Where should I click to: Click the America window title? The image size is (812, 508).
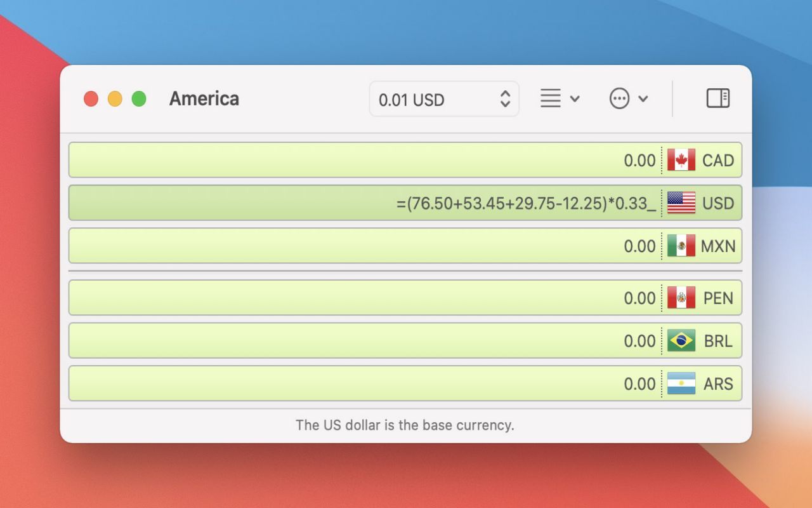(204, 98)
